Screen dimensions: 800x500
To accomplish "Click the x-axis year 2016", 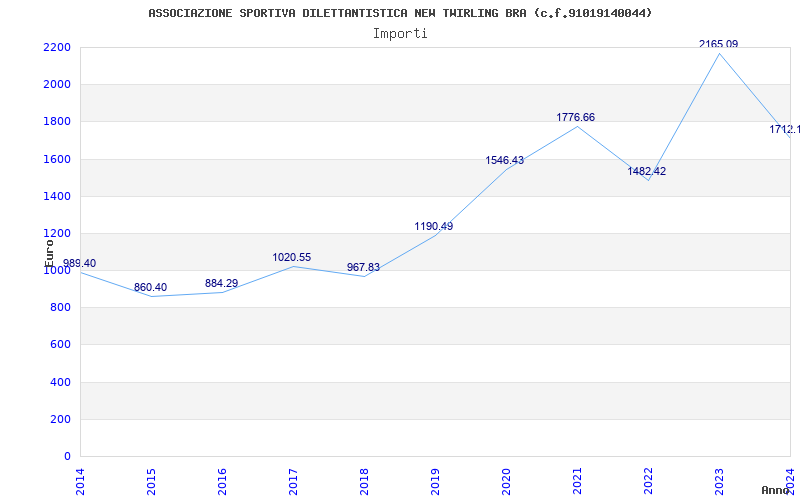I will coord(222,482).
